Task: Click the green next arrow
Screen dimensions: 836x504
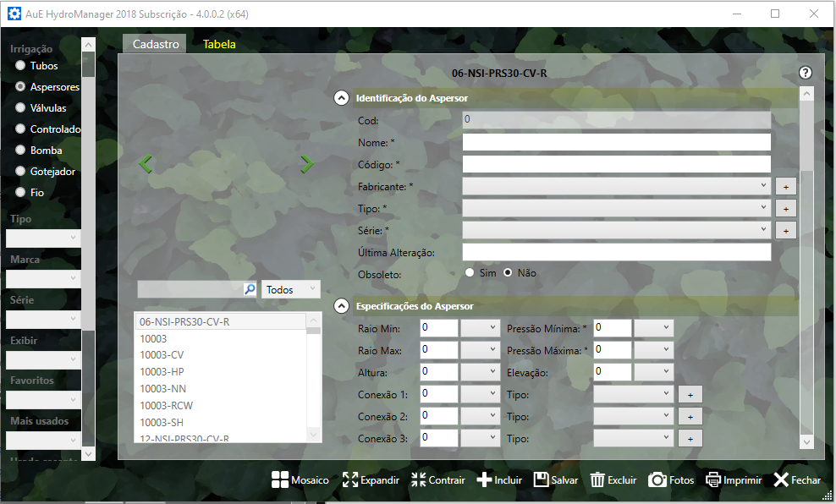Action: click(306, 164)
